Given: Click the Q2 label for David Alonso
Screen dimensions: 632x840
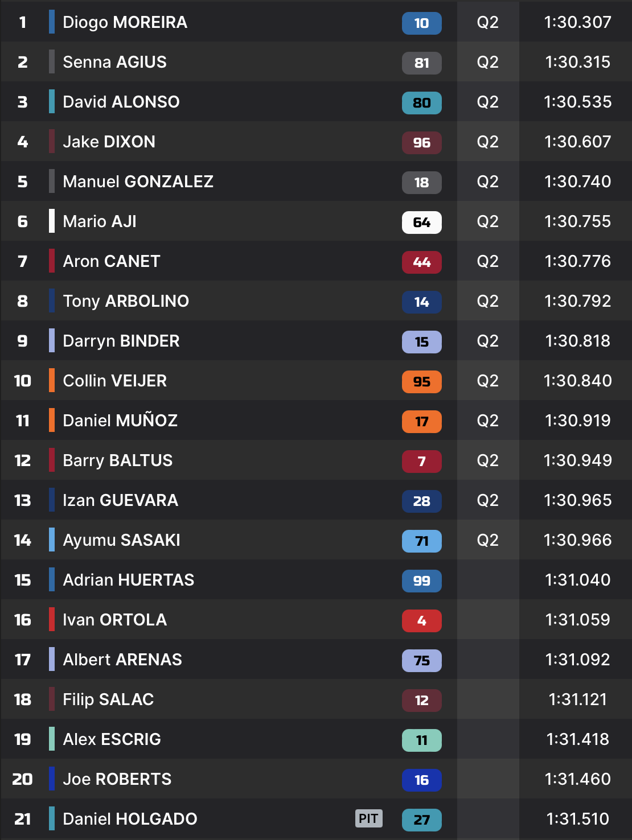Looking at the screenshot, I should pos(487,102).
